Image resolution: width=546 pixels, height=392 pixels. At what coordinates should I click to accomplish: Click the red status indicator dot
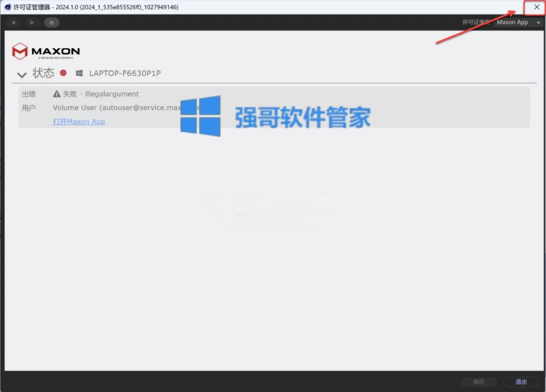(x=63, y=73)
